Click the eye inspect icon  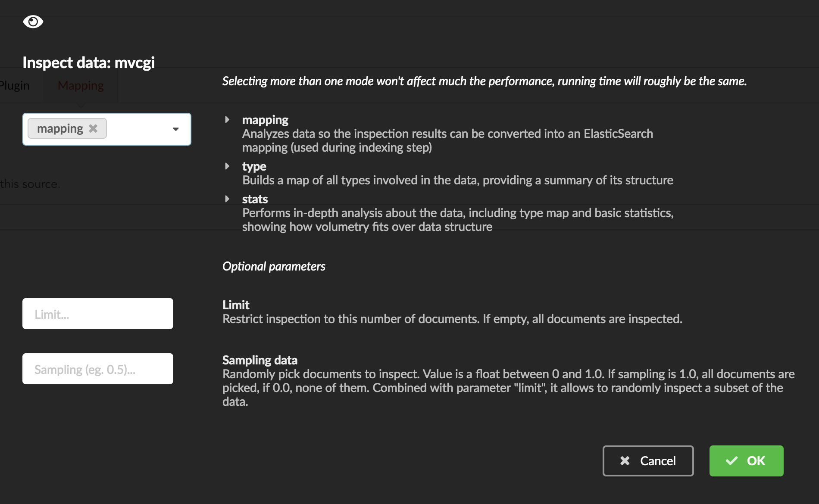tap(33, 22)
